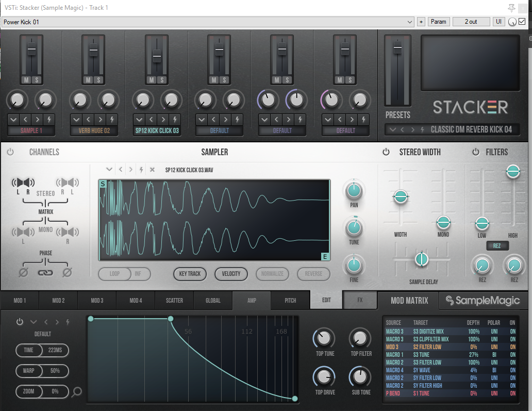Viewport: 532px width, 411px height.
Task: Click next preset arrow in presets bar
Action: click(412, 129)
